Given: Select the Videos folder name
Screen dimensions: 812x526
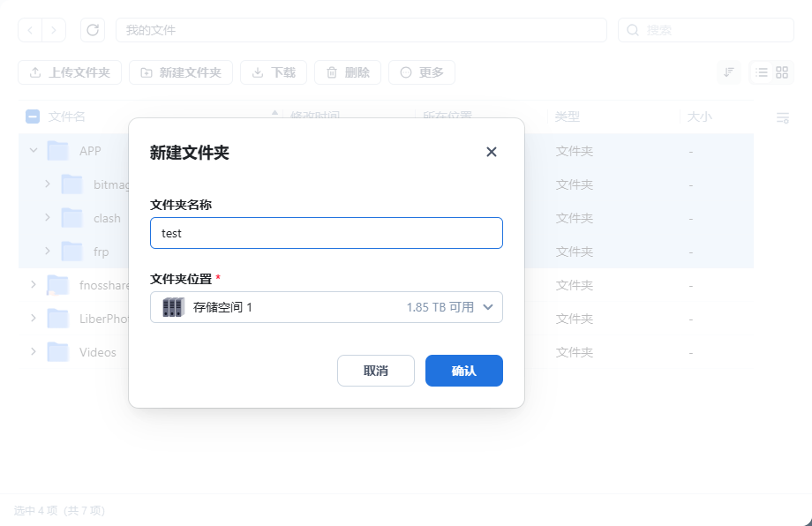Looking at the screenshot, I should [x=98, y=352].
